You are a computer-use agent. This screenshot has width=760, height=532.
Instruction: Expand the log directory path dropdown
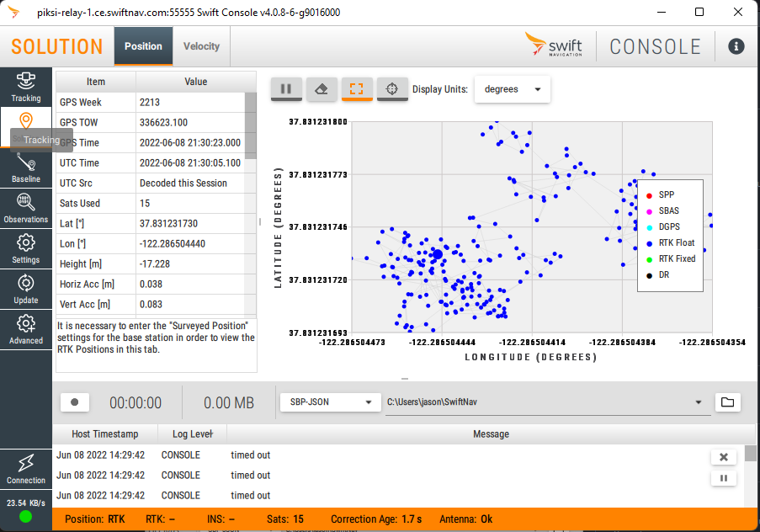point(699,402)
